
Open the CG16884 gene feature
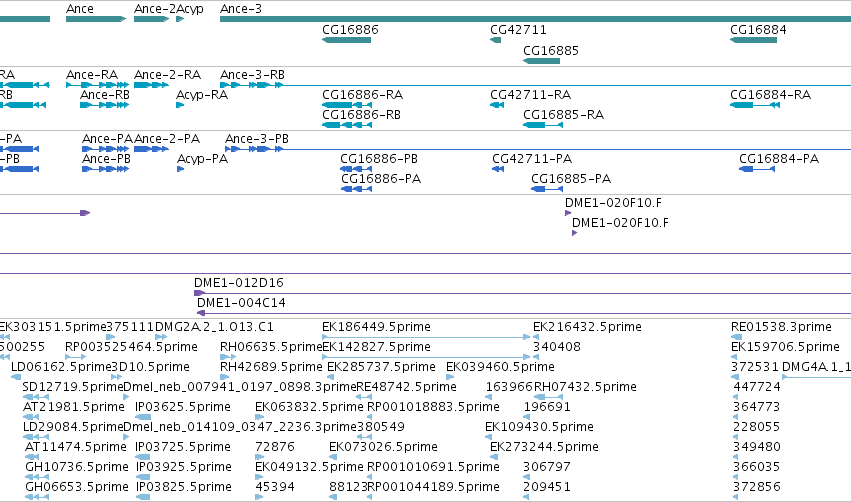click(x=753, y=40)
